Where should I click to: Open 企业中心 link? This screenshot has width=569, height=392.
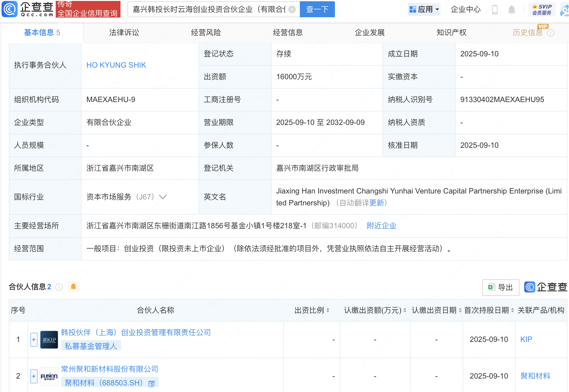click(466, 9)
